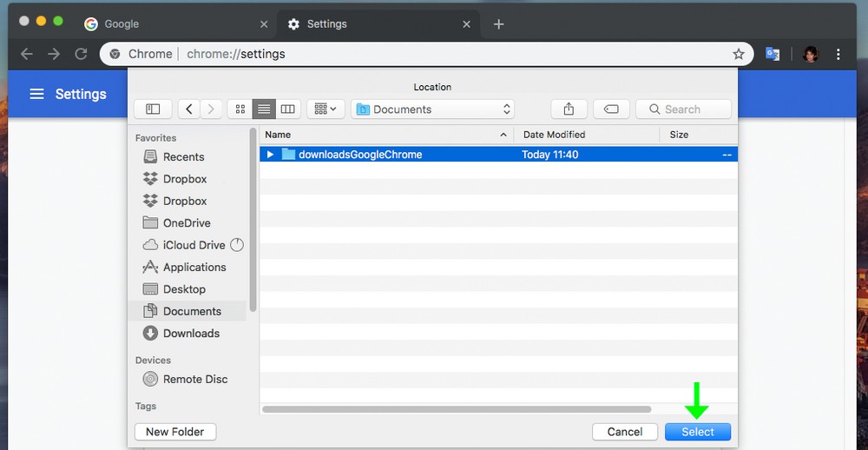Click the Edit Tags icon
Image resolution: width=868 pixels, height=450 pixels.
[611, 109]
